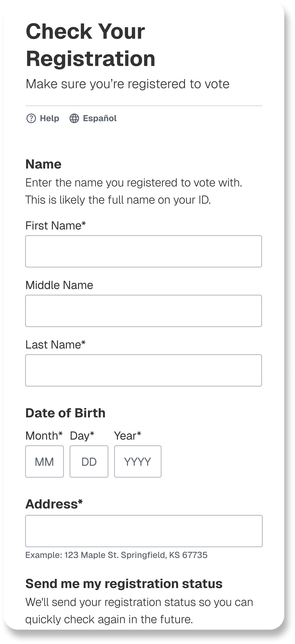Focus the First Name input field
Screen dimensions: 295x644
pos(143,251)
